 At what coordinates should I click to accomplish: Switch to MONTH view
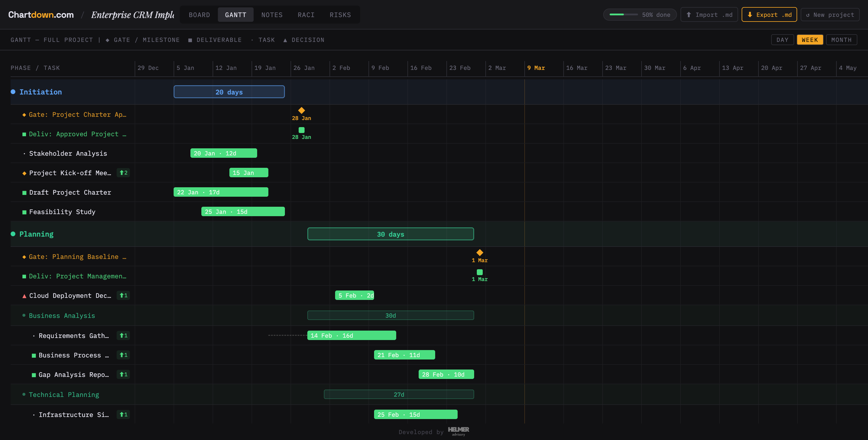pos(841,40)
